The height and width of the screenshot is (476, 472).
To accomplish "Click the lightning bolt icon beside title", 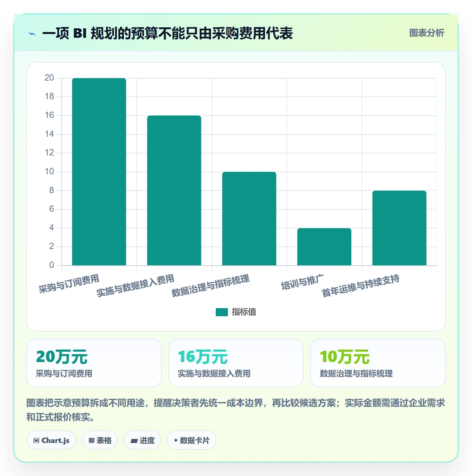I will click(32, 34).
